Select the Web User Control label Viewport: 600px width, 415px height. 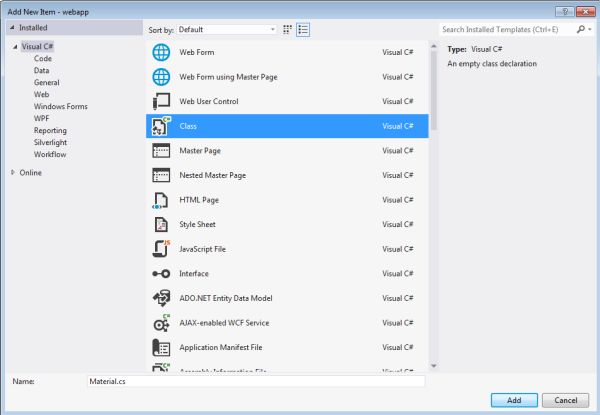(209, 101)
